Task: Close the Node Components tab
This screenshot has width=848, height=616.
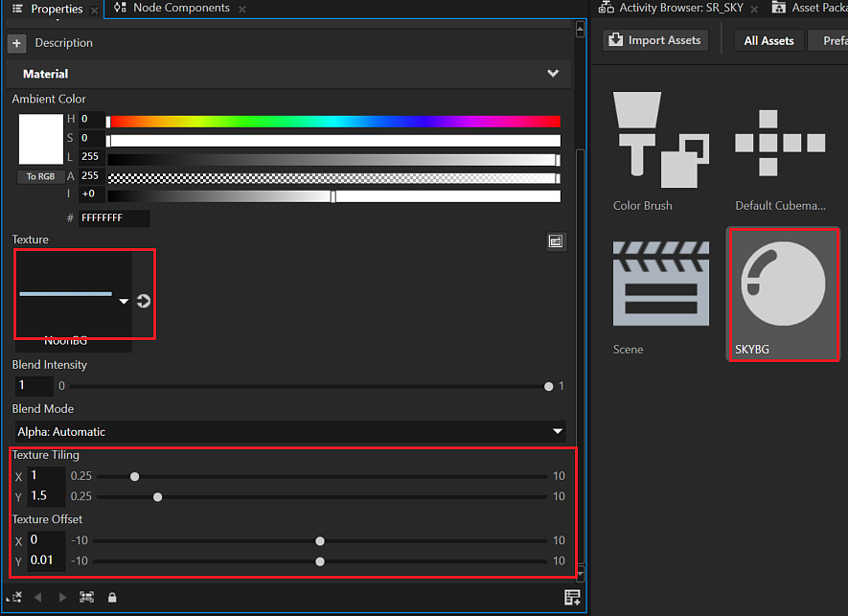Action: (242, 10)
